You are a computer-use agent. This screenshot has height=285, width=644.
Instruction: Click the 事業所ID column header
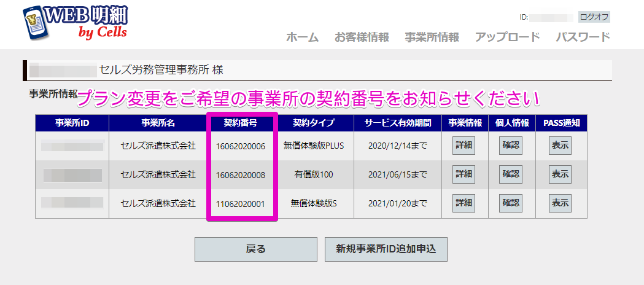coord(72,123)
